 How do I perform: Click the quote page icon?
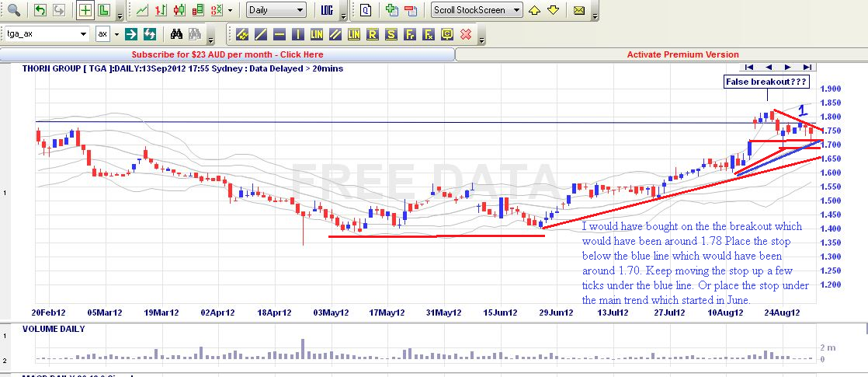366,10
